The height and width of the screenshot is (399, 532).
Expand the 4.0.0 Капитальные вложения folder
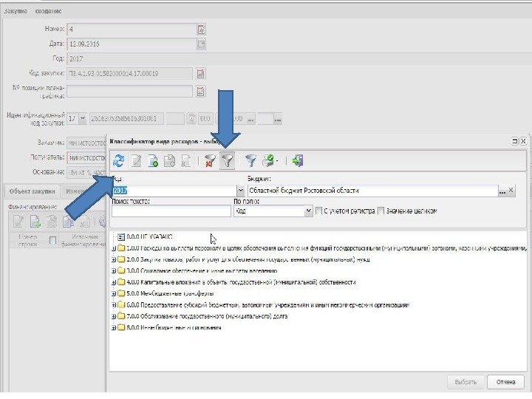[114, 282]
